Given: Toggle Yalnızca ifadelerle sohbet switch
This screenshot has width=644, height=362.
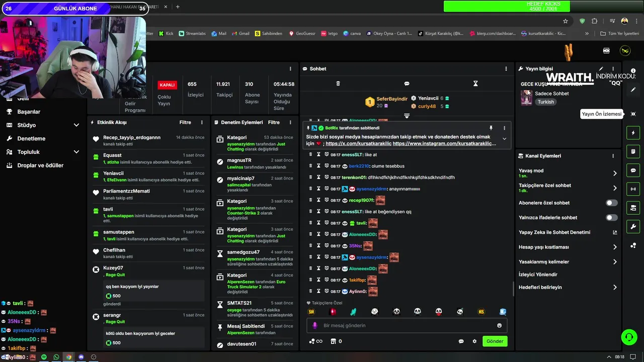Looking at the screenshot, I should 611,218.
